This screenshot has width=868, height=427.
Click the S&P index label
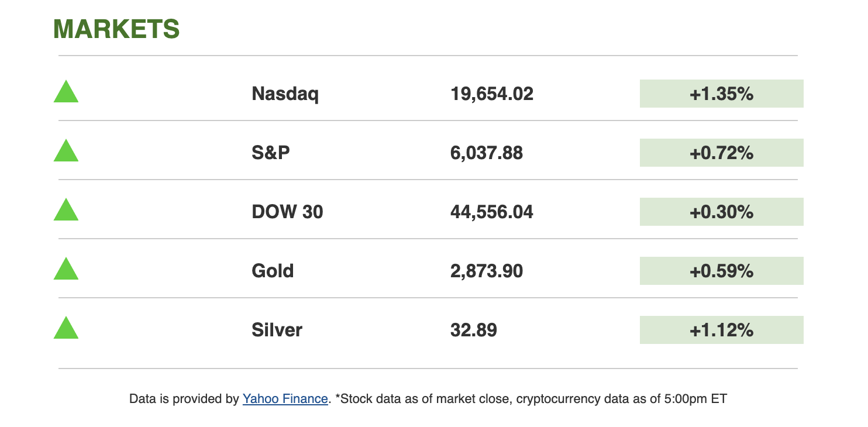point(271,153)
